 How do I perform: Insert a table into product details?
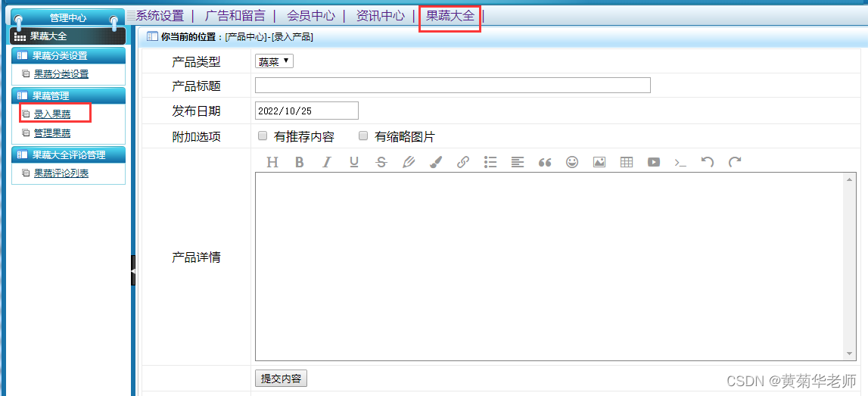coord(626,162)
